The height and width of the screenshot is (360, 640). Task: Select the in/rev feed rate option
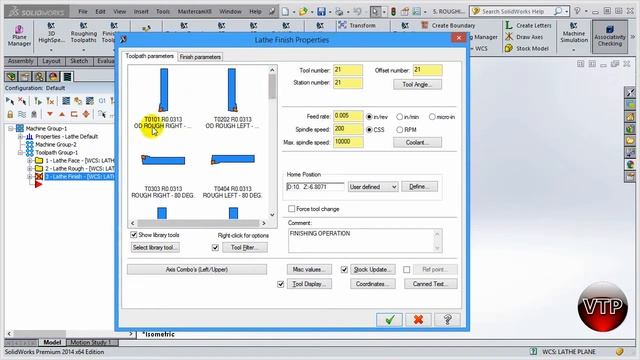pyautogui.click(x=369, y=117)
